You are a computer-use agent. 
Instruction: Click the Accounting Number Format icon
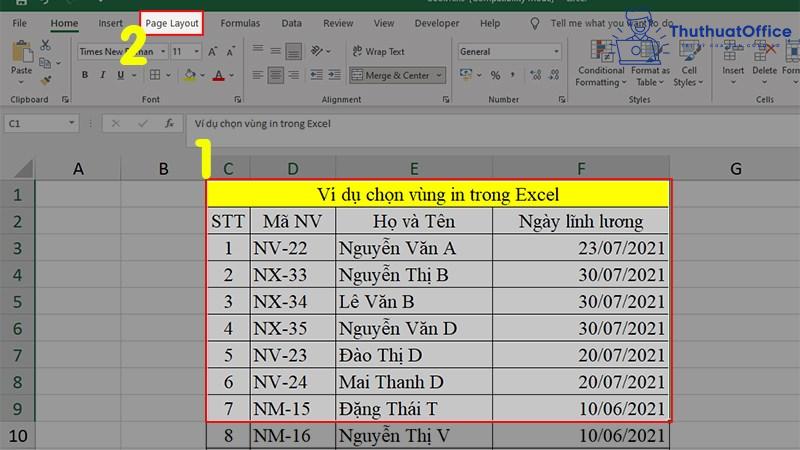[465, 75]
